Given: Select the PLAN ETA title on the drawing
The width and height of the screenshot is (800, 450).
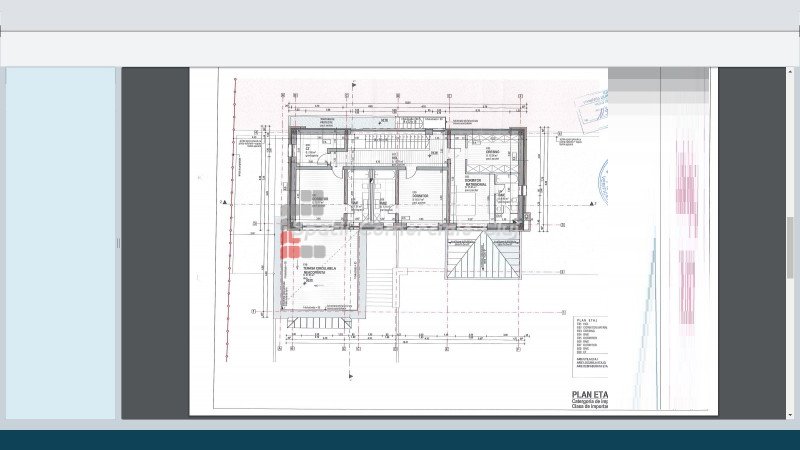Looking at the screenshot, I should [x=589, y=395].
